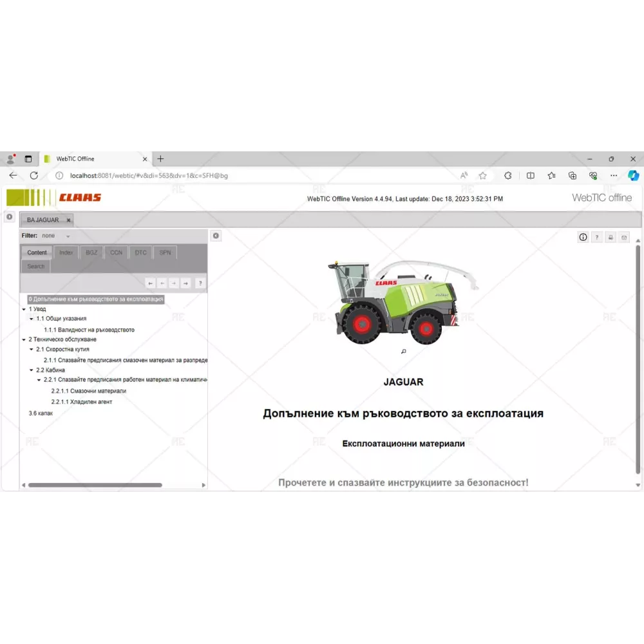Screen dimensions: 644x644
Task: Jump to the last topic with the rightmost navigation arrow
Action: (x=185, y=283)
